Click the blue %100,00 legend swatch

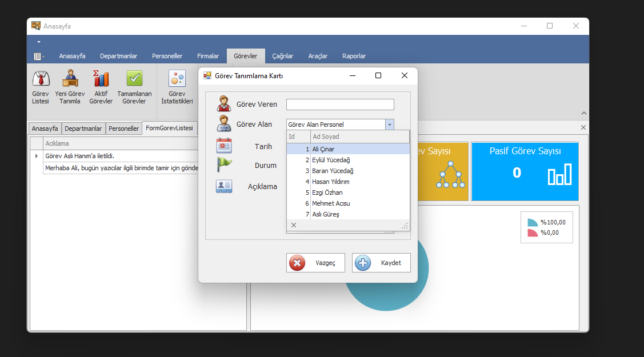tap(533, 222)
